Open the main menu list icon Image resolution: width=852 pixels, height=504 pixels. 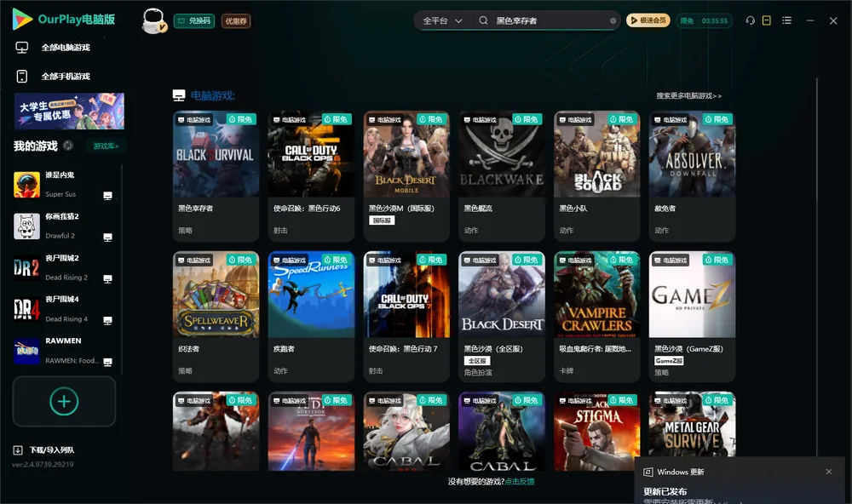click(786, 20)
